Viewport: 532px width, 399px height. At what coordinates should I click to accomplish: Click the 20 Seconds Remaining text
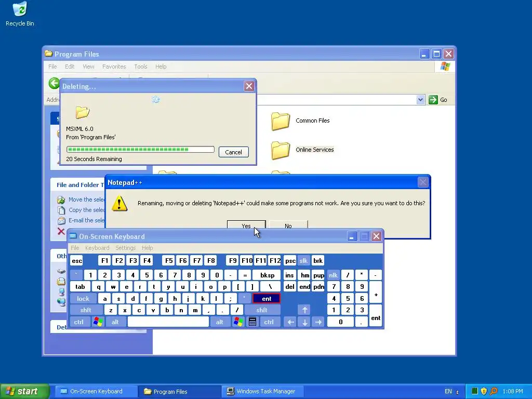pos(94,159)
